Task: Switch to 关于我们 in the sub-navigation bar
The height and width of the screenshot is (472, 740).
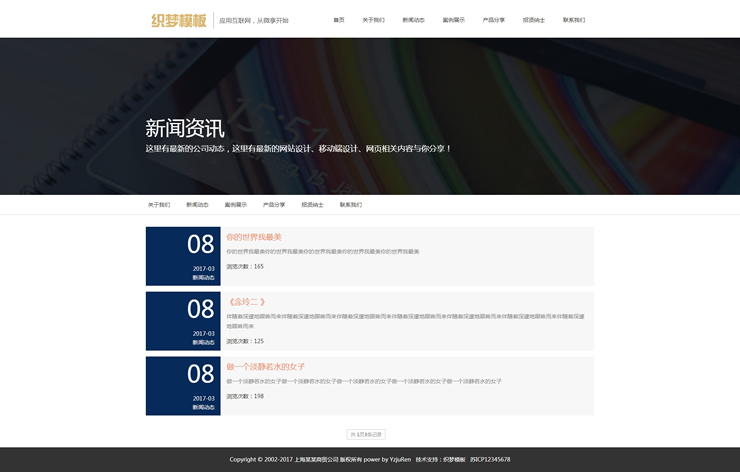Action: [159, 205]
